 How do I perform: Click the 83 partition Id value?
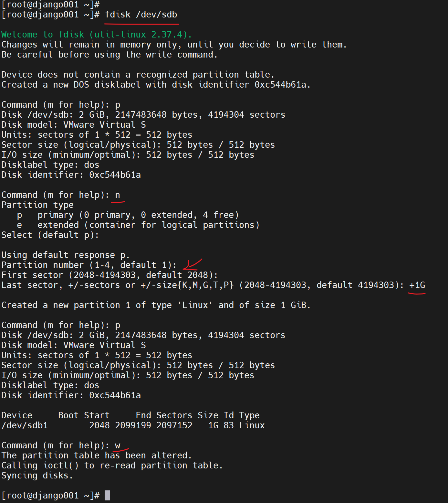(229, 425)
